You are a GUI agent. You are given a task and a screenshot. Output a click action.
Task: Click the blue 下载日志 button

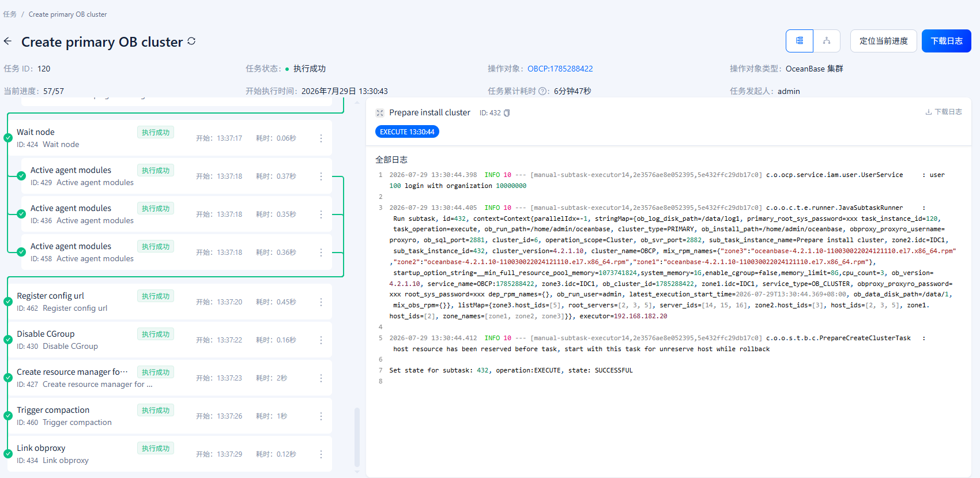coord(946,41)
